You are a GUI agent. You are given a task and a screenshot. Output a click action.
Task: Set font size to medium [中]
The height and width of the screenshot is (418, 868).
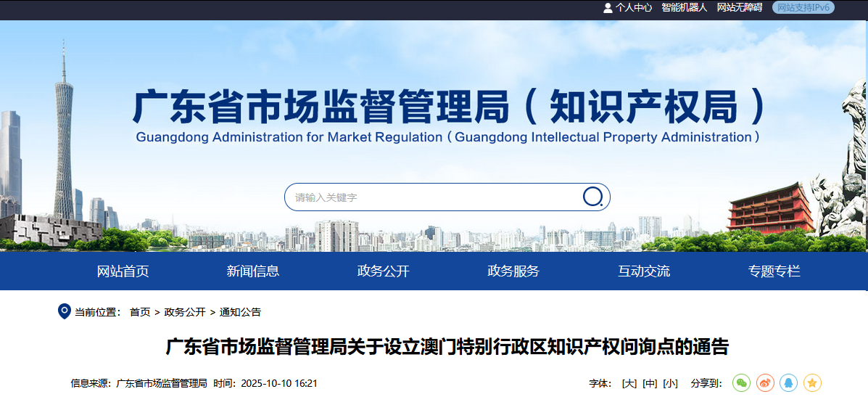click(x=650, y=383)
